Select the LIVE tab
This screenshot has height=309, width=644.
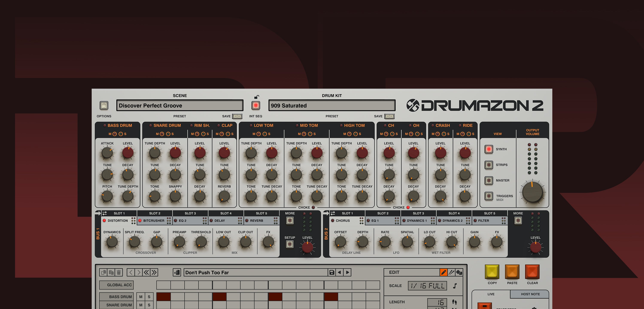tap(491, 294)
